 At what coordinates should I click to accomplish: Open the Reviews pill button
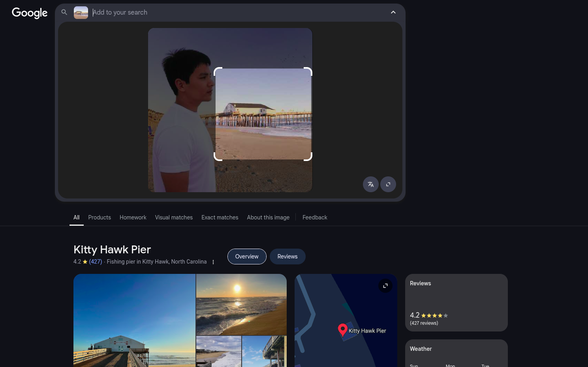coord(287,257)
